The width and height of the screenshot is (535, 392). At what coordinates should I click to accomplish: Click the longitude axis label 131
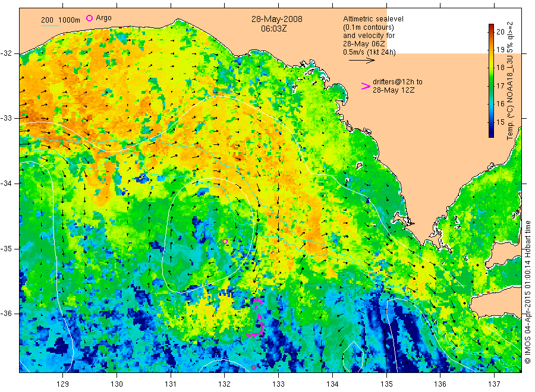click(x=171, y=384)
